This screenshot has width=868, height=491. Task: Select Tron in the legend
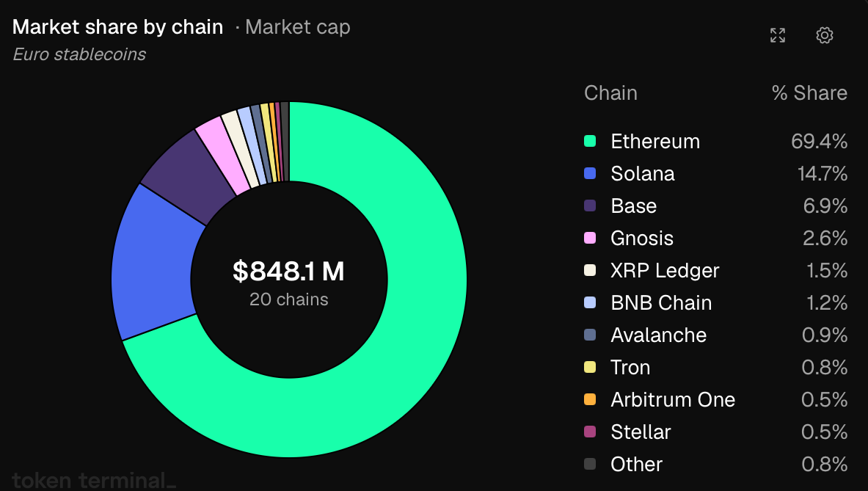click(x=716, y=367)
